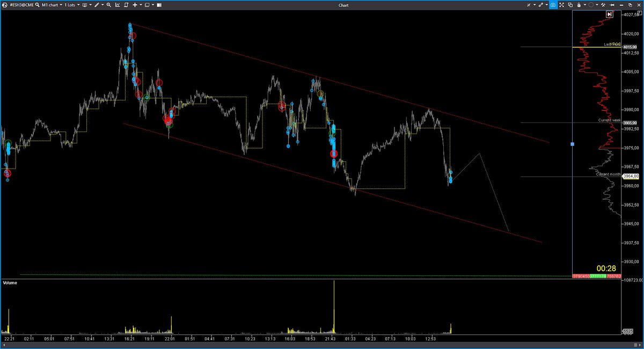The image size is (644, 349).
Task: Click the 5525 volume scale tag
Action: tap(628, 331)
